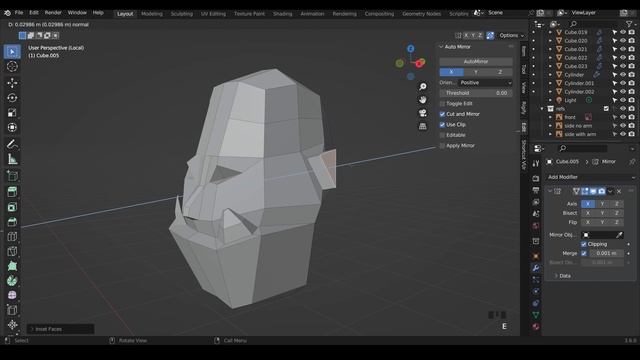Select the Poly Build tool
The height and width of the screenshot is (360, 640).
tap(12, 266)
